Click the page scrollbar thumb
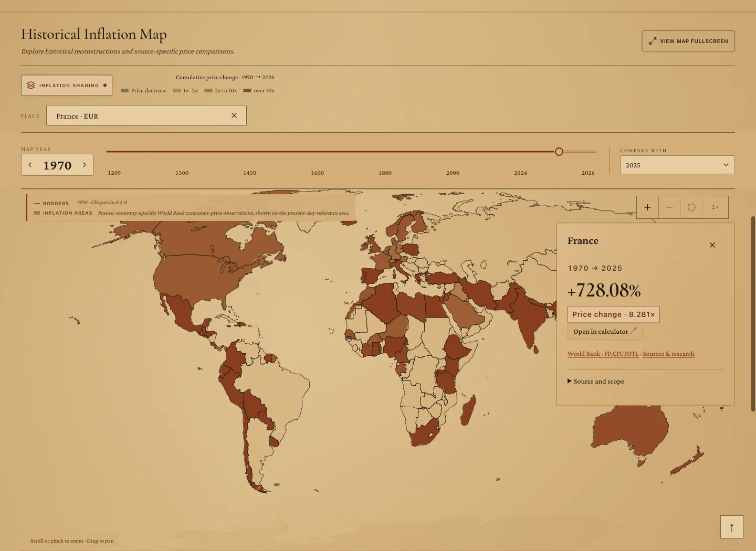This screenshot has width=756, height=551. point(753,313)
